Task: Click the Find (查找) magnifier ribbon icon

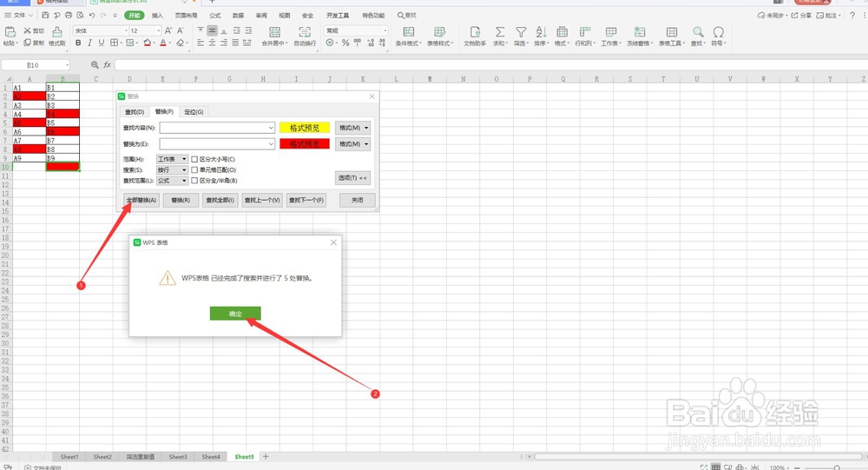Action: (x=698, y=31)
